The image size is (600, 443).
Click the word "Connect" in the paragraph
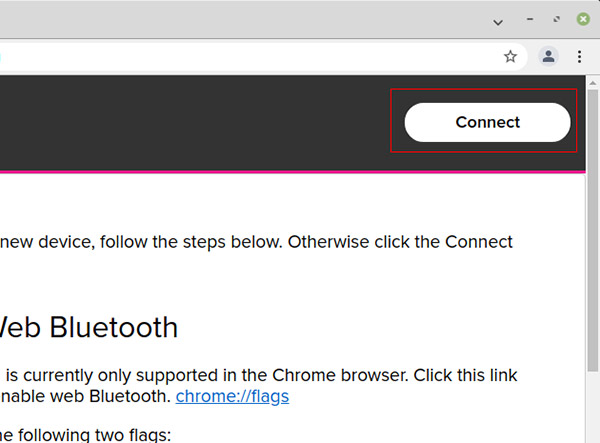tap(476, 242)
